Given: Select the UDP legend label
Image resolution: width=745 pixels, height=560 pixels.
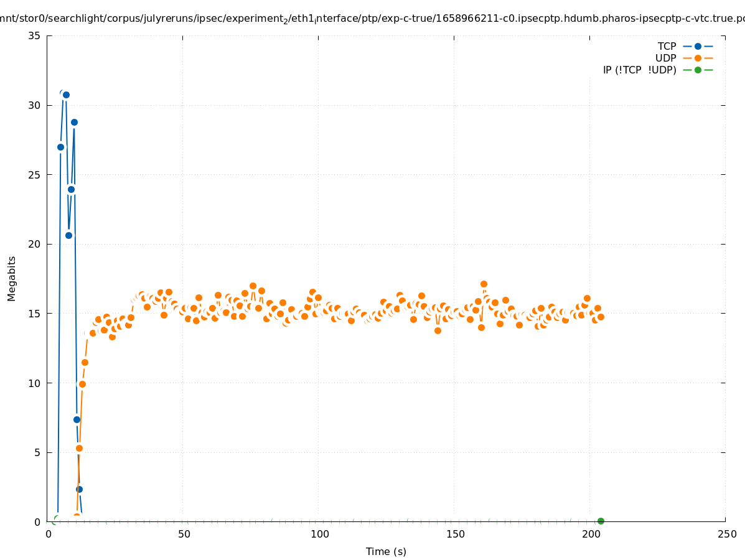Looking at the screenshot, I should [665, 58].
